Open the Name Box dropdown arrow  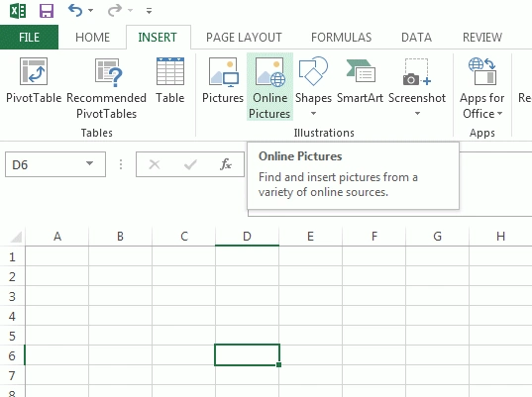[89, 163]
